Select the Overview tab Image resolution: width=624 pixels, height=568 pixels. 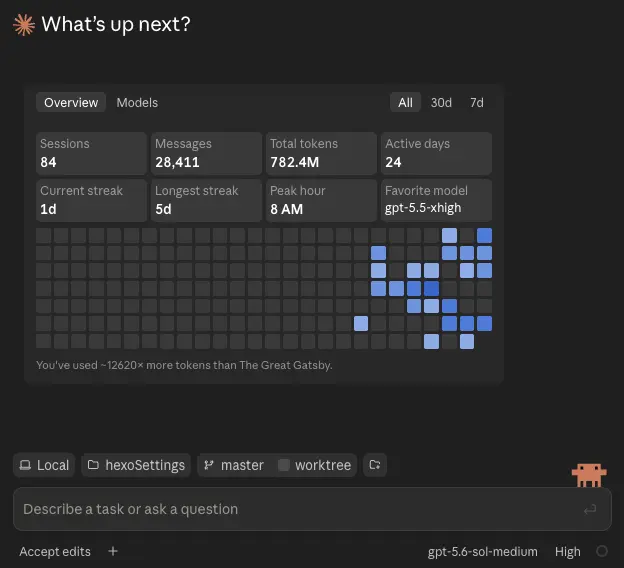(x=71, y=103)
